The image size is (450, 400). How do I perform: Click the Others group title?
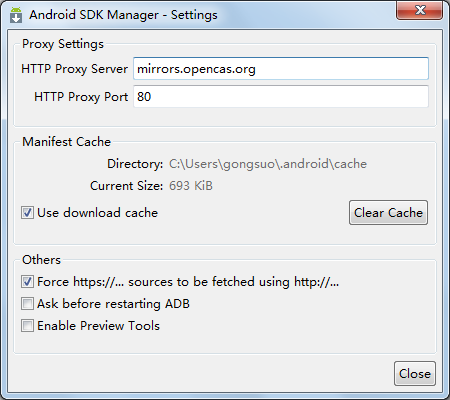pyautogui.click(x=41, y=260)
